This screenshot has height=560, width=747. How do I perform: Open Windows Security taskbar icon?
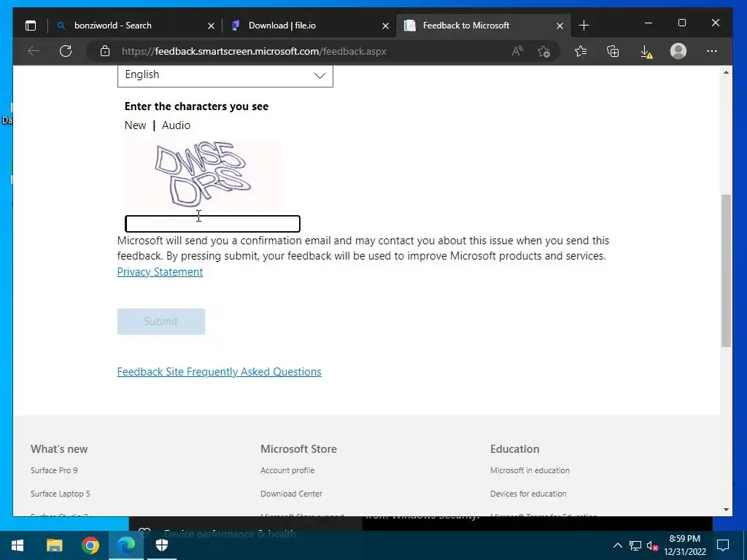[162, 545]
